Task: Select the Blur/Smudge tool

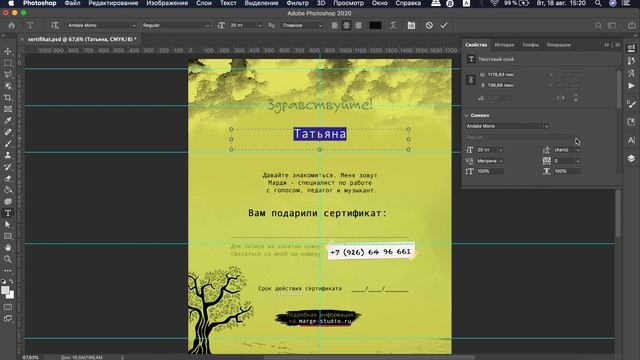Action: click(8, 201)
